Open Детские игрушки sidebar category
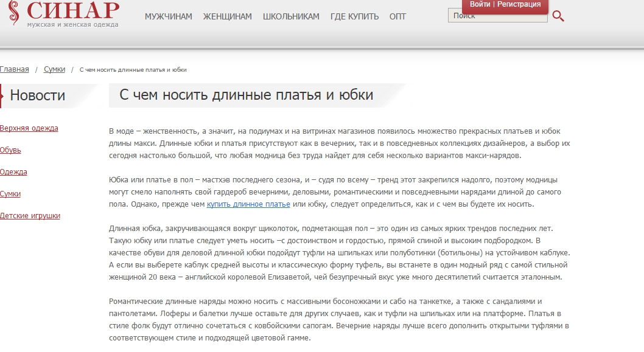This screenshot has width=644, height=352. (x=30, y=216)
